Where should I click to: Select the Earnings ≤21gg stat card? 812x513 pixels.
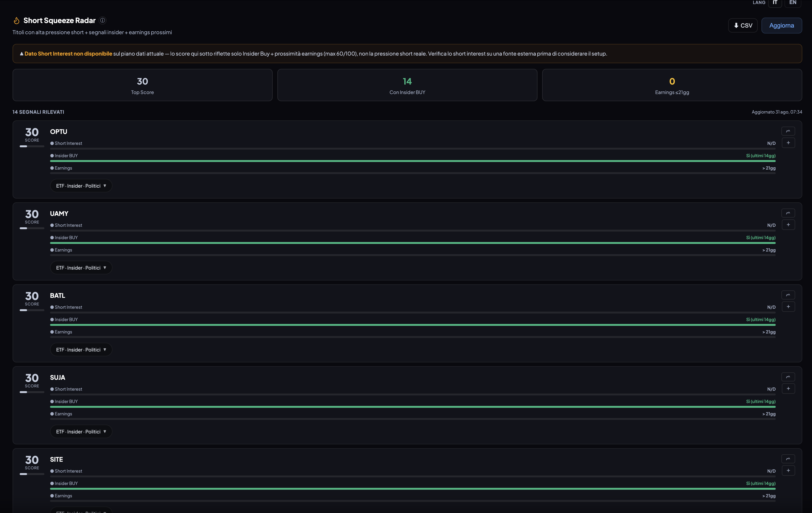pos(672,85)
